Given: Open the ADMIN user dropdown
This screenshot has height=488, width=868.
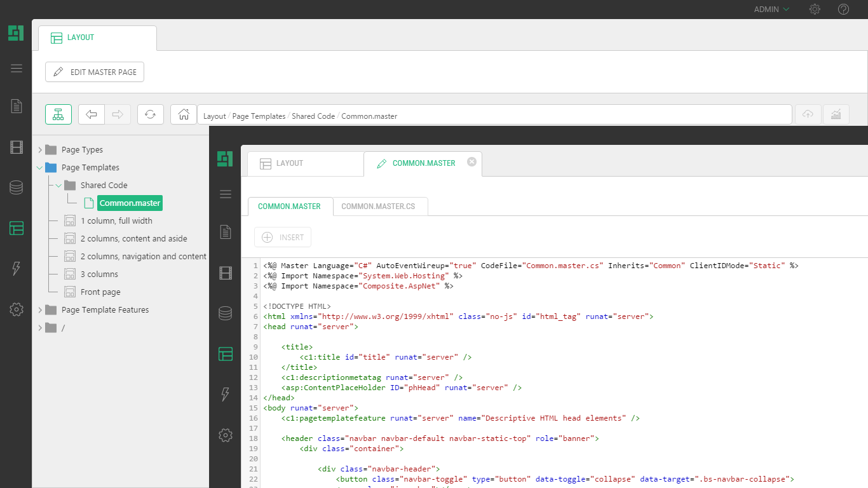Looking at the screenshot, I should (771, 10).
